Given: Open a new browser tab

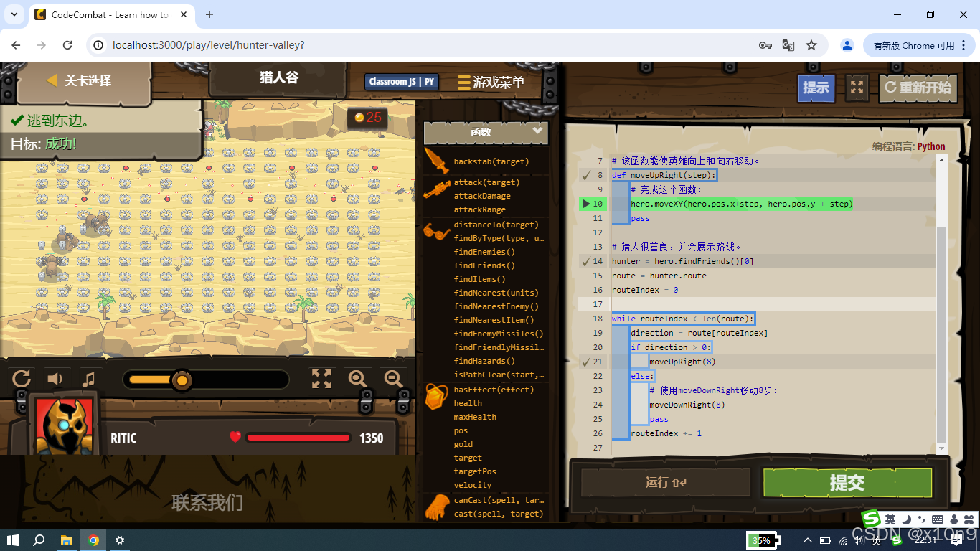Looking at the screenshot, I should click(209, 14).
